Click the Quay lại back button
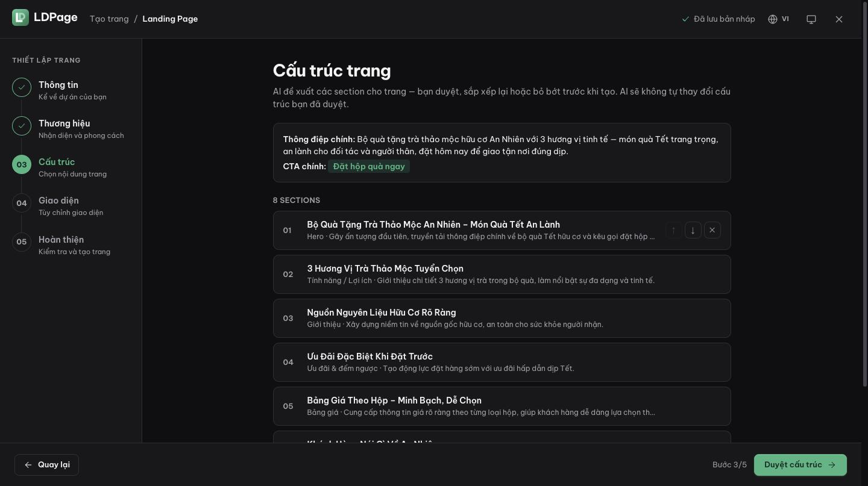The image size is (868, 486). [46, 465]
